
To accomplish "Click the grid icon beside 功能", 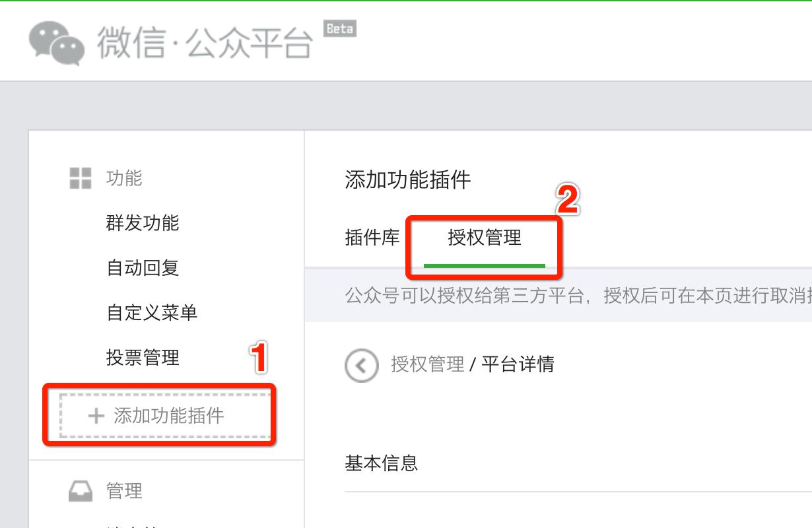I will pyautogui.click(x=79, y=176).
